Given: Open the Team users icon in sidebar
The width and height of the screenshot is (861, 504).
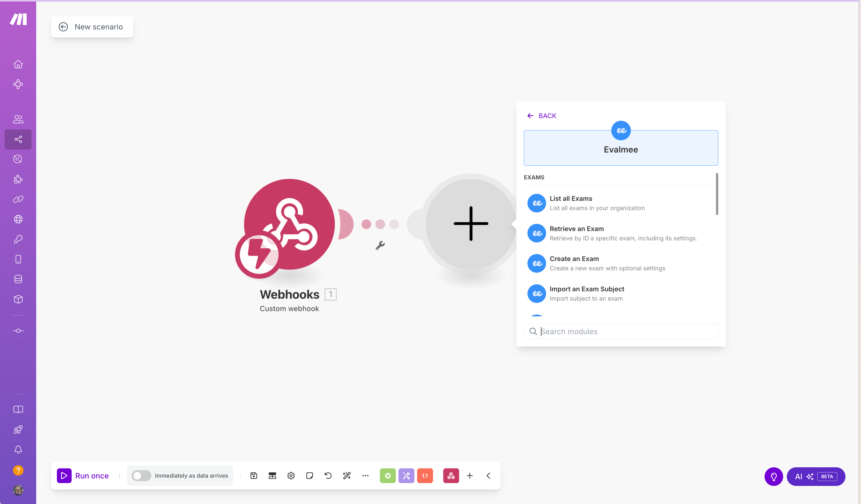Looking at the screenshot, I should 18,119.
